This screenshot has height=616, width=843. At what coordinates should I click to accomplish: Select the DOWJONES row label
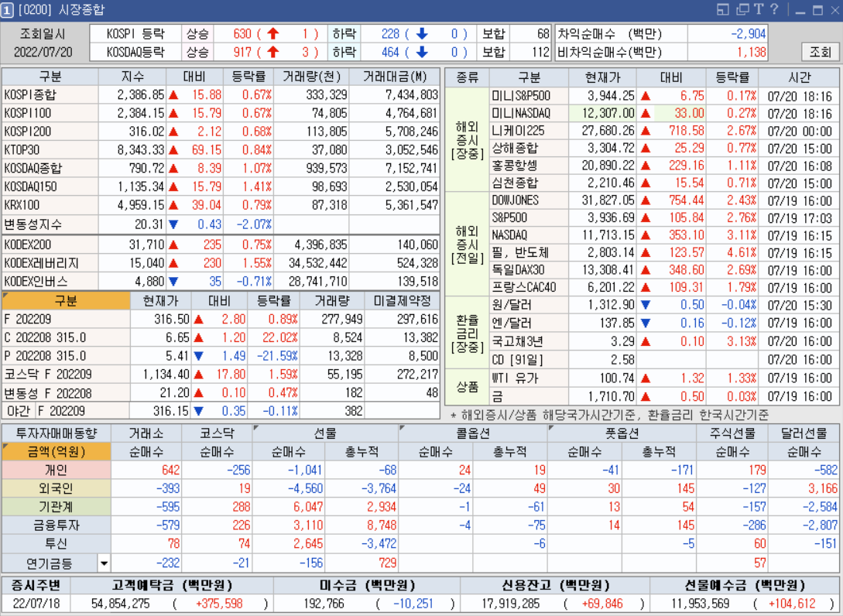tap(529, 200)
